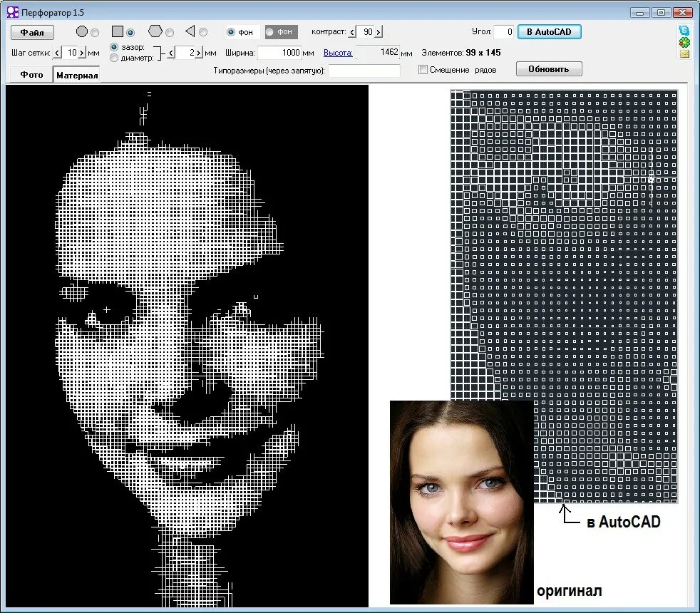
Task: Switch to the Фото tab
Action: point(31,75)
